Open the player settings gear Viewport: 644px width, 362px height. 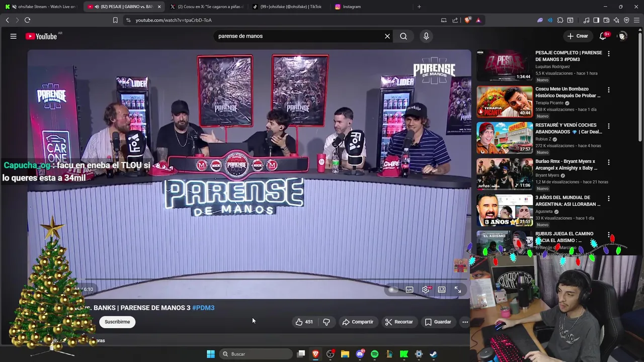tap(426, 290)
